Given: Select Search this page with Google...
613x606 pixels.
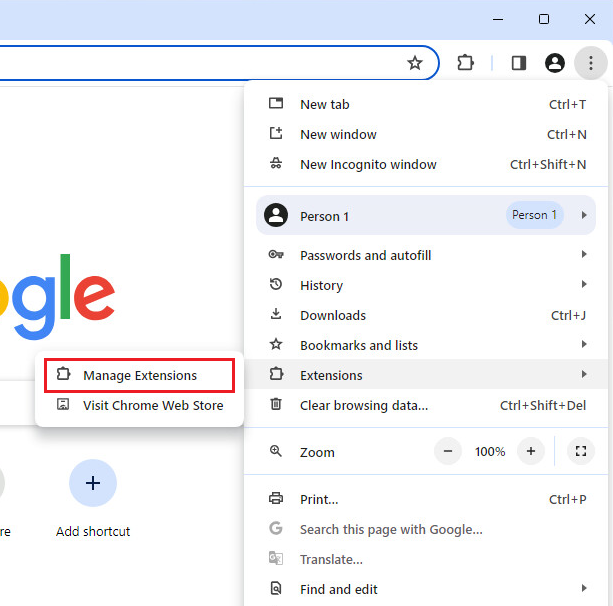Looking at the screenshot, I should coord(426,529).
